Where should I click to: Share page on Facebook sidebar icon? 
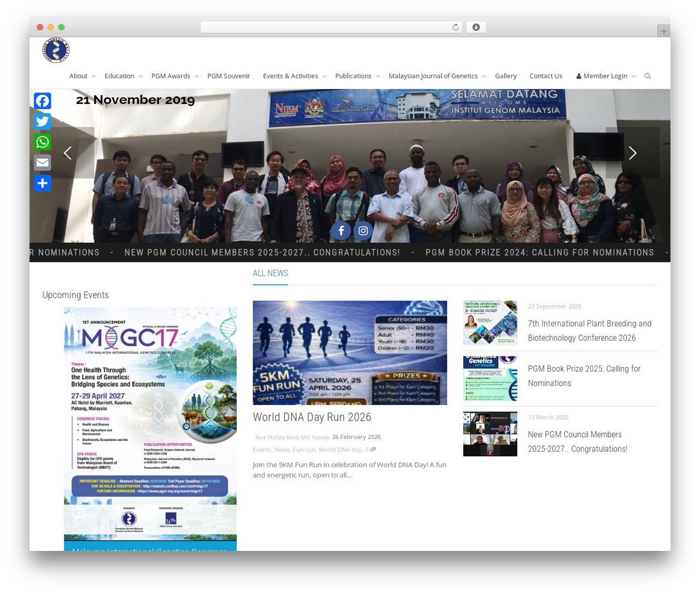coord(43,101)
